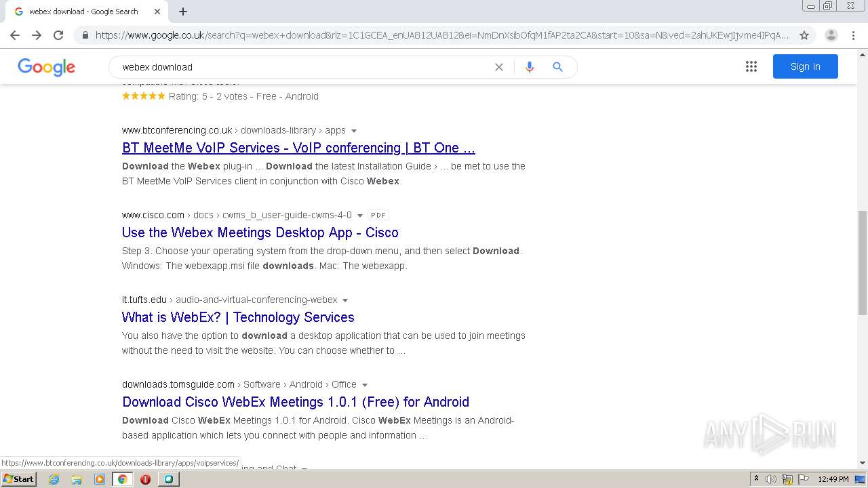Viewport: 868px width, 488px height.
Task: Open the Chrome profile avatar menu
Action: click(x=831, y=35)
